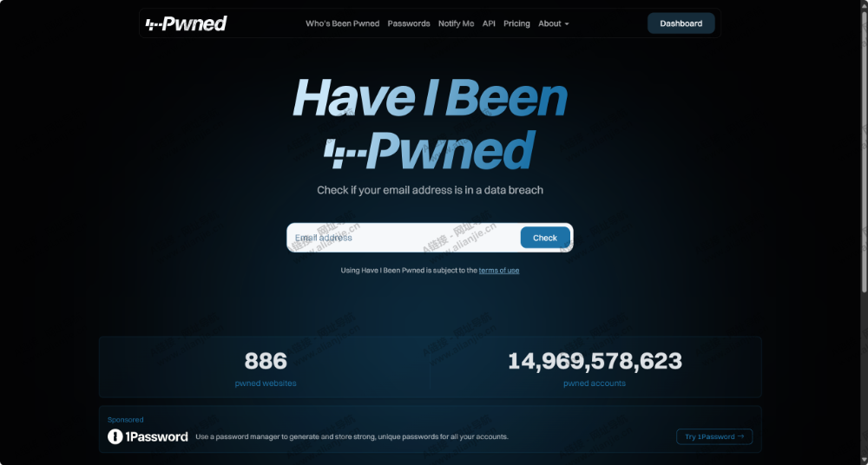Image resolution: width=868 pixels, height=465 pixels.
Task: Go to Notify Me page
Action: click(x=457, y=23)
